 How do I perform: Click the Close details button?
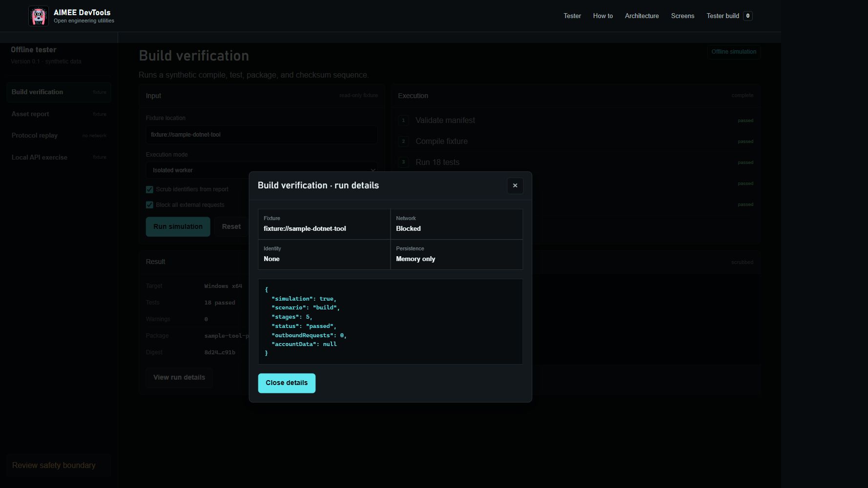coord(287,383)
